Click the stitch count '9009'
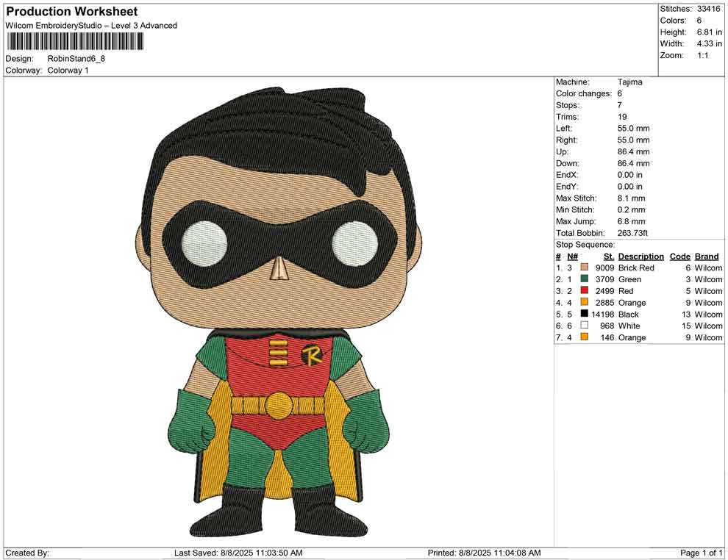The width and height of the screenshot is (728, 560). pyautogui.click(x=604, y=268)
